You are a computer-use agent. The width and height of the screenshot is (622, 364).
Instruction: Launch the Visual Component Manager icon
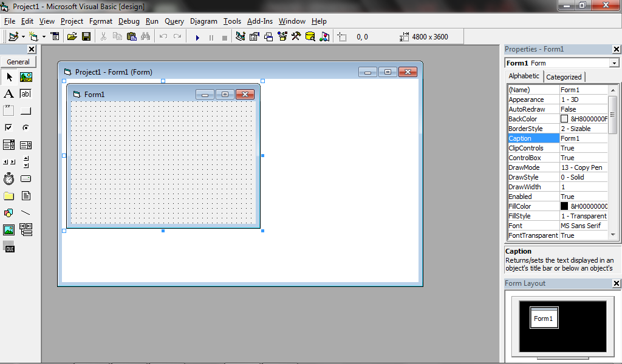click(x=324, y=36)
